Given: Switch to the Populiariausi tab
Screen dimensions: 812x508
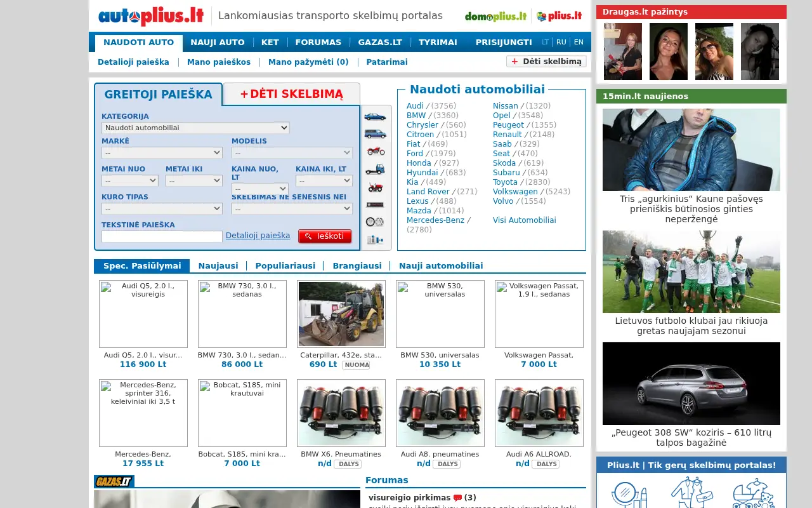Looking at the screenshot, I should [285, 266].
